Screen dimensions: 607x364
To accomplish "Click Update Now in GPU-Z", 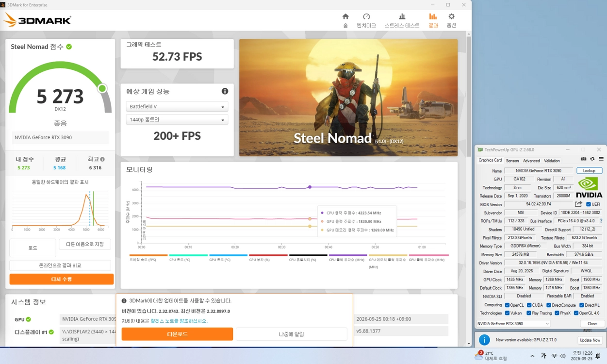I will coord(590,340).
